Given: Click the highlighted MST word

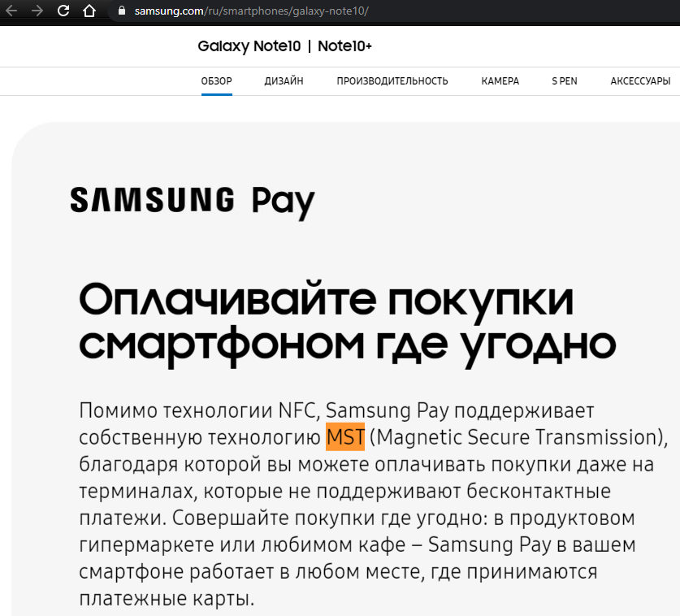Looking at the screenshot, I should (345, 437).
